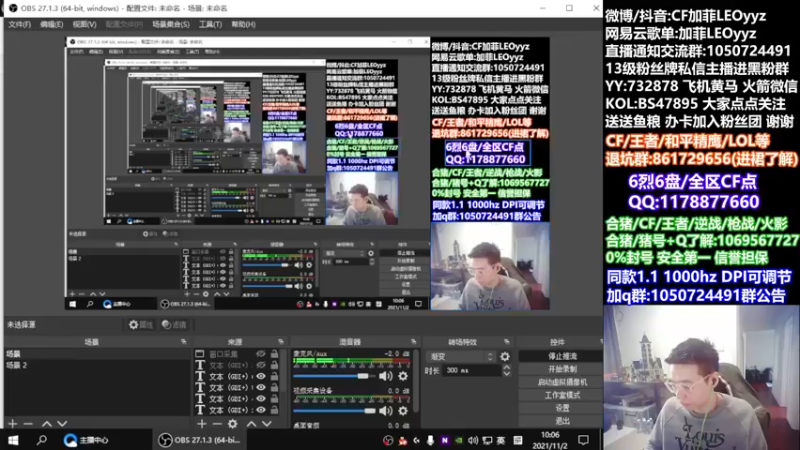800x450 pixels.
Task: Click the OBS 27.1.3 taskbar button
Action: (199, 440)
